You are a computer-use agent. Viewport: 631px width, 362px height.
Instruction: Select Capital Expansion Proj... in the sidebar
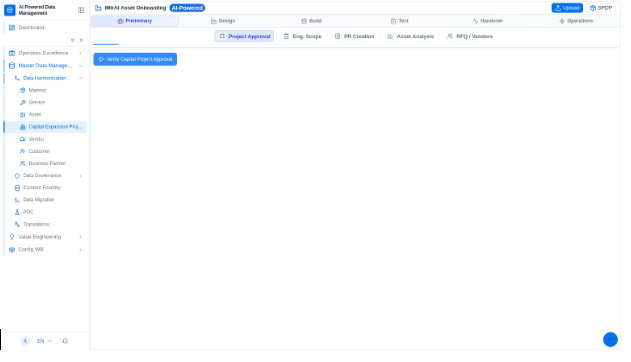coord(45,127)
